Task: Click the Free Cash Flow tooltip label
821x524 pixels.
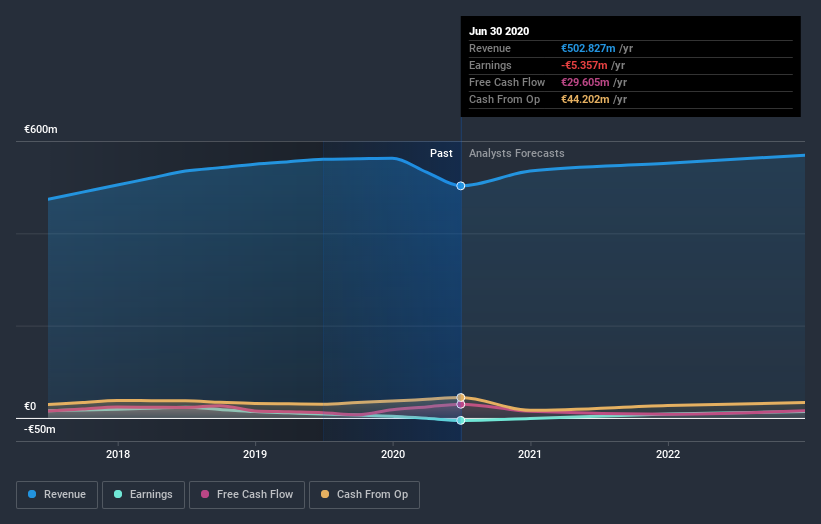Action: click(x=507, y=82)
